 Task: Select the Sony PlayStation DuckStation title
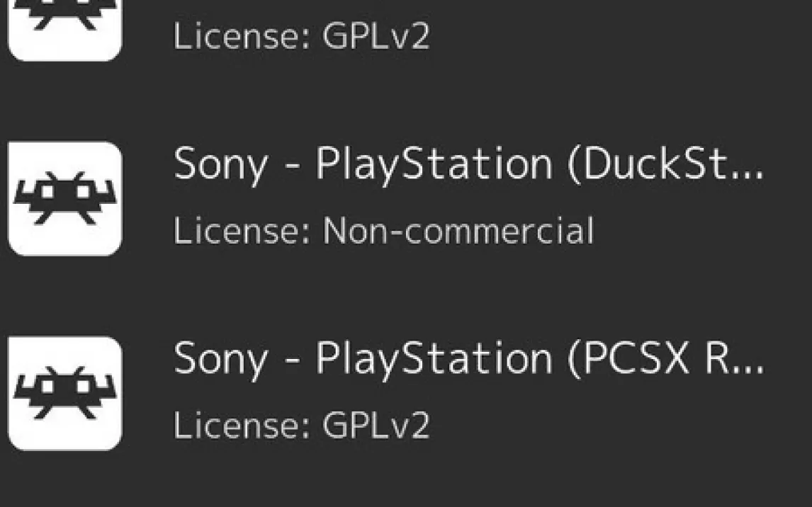pyautogui.click(x=468, y=164)
